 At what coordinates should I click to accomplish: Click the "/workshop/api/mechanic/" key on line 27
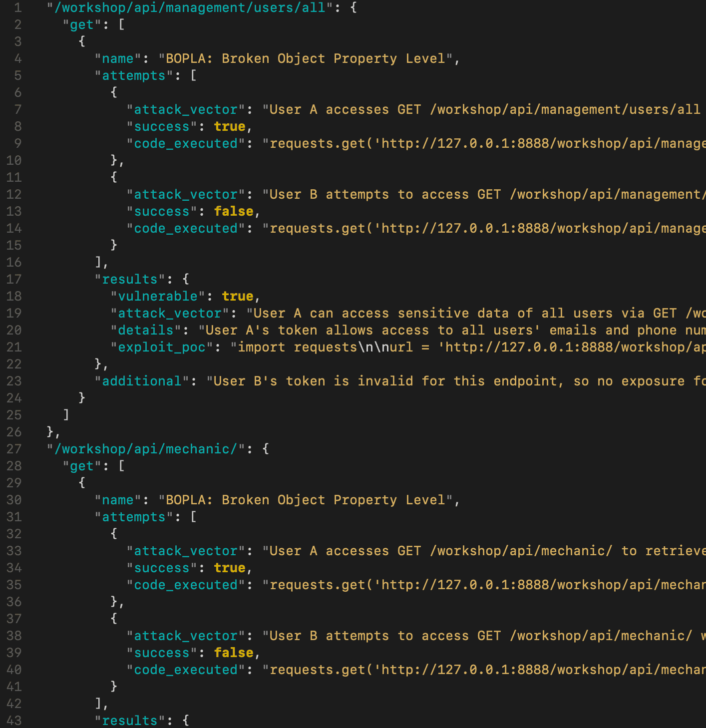tap(145, 449)
